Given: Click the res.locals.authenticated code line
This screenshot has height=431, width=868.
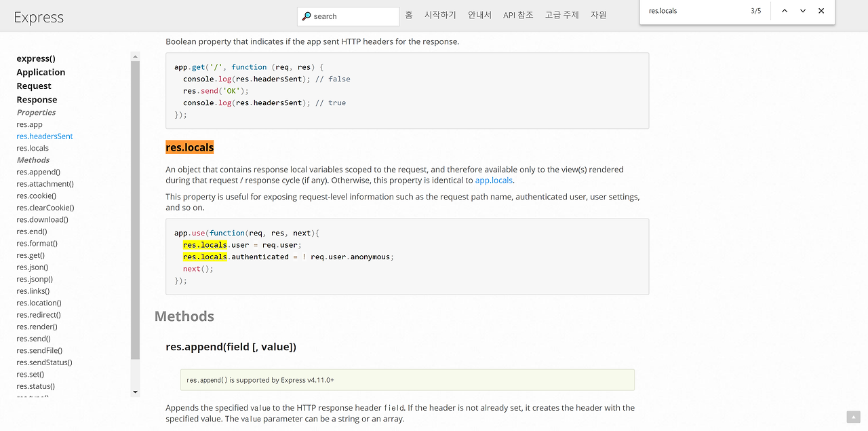Looking at the screenshot, I should click(288, 257).
